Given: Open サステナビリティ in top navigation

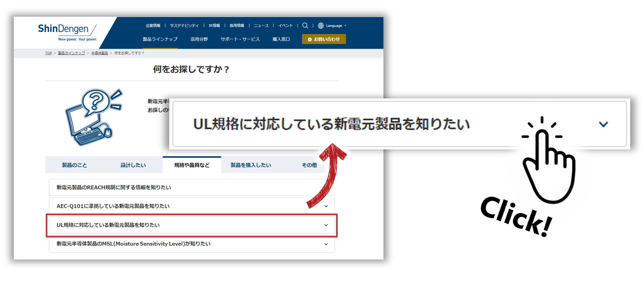Looking at the screenshot, I should pos(184,25).
